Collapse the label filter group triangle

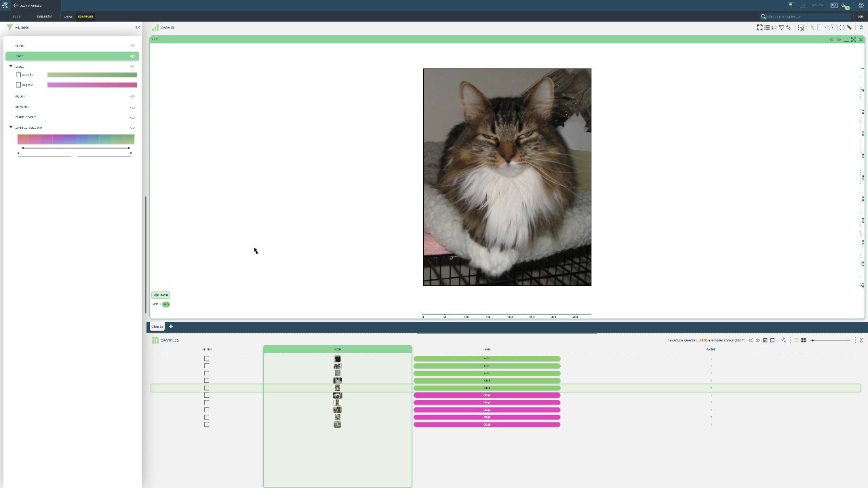11,66
